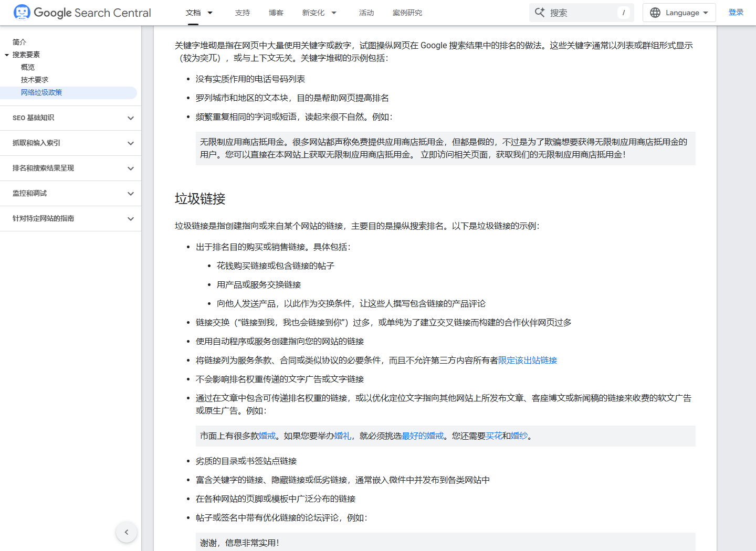This screenshot has height=551, width=756.
Task: Collapse the 搜索要素 tree section
Action: pyautogui.click(x=7, y=55)
